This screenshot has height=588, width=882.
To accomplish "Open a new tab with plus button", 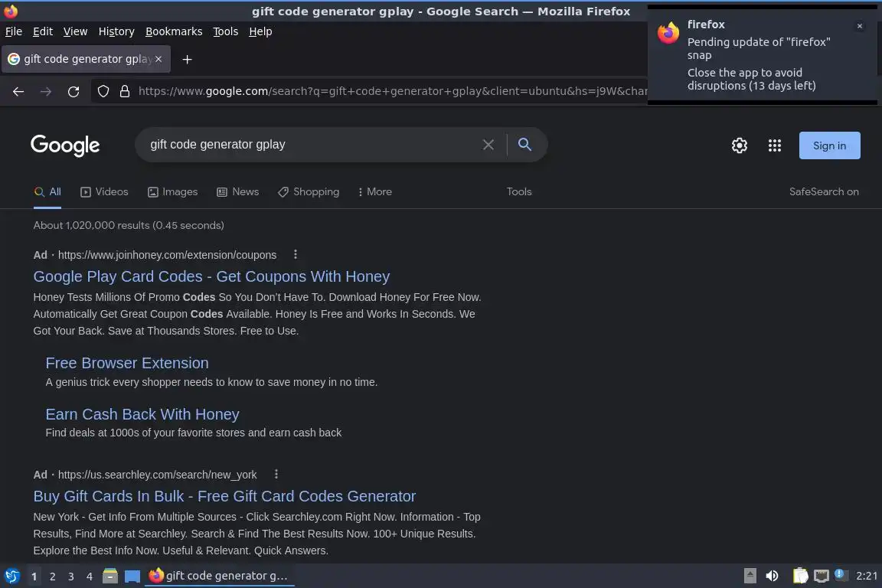I will tap(188, 59).
